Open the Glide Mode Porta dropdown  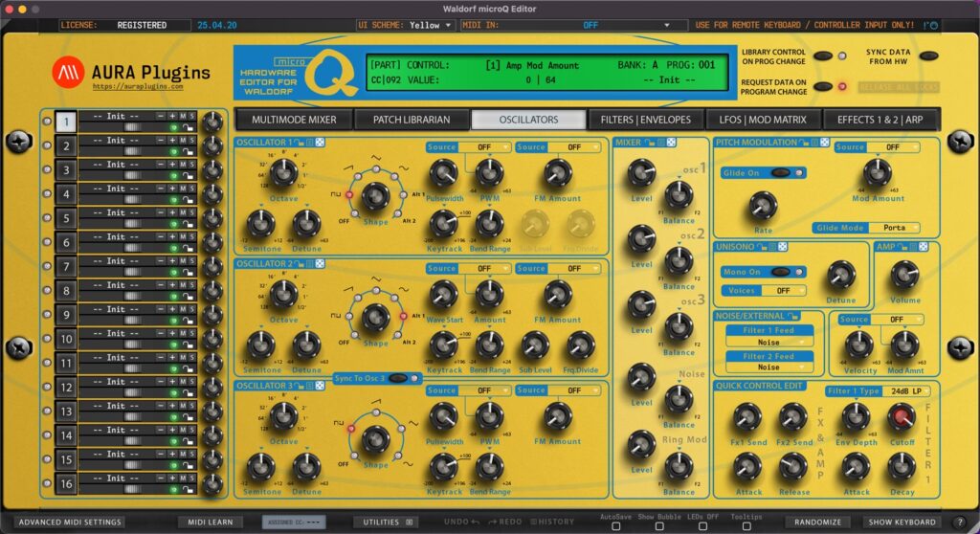coord(895,228)
